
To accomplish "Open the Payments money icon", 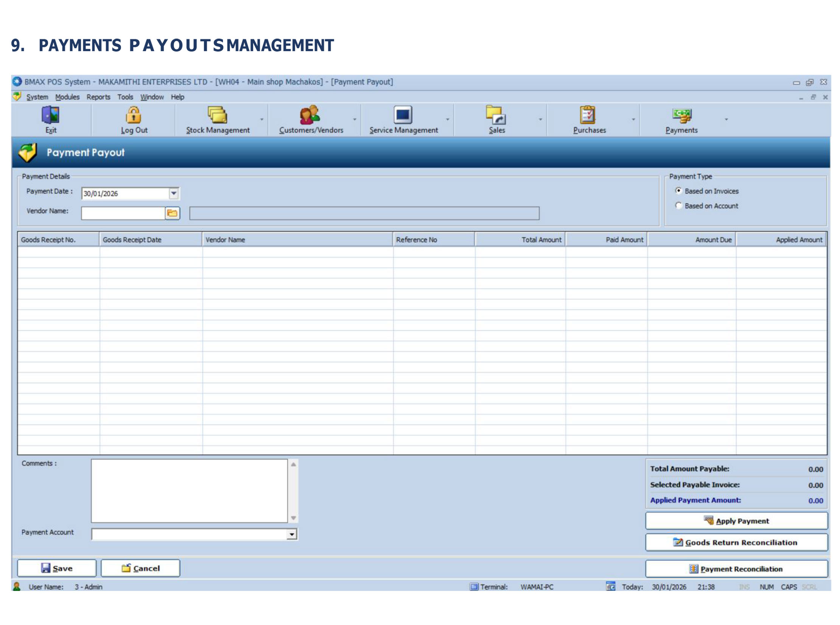I will pyautogui.click(x=681, y=115).
